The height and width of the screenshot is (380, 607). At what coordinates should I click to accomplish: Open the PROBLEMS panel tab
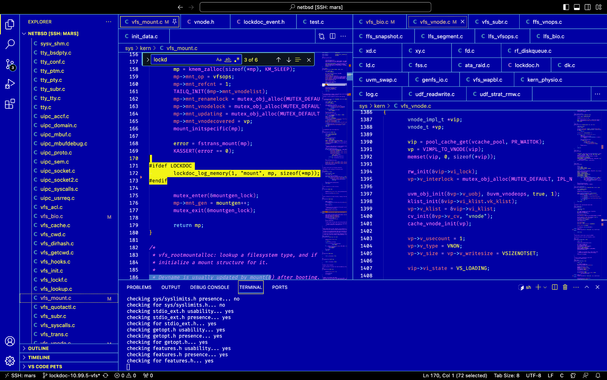139,287
